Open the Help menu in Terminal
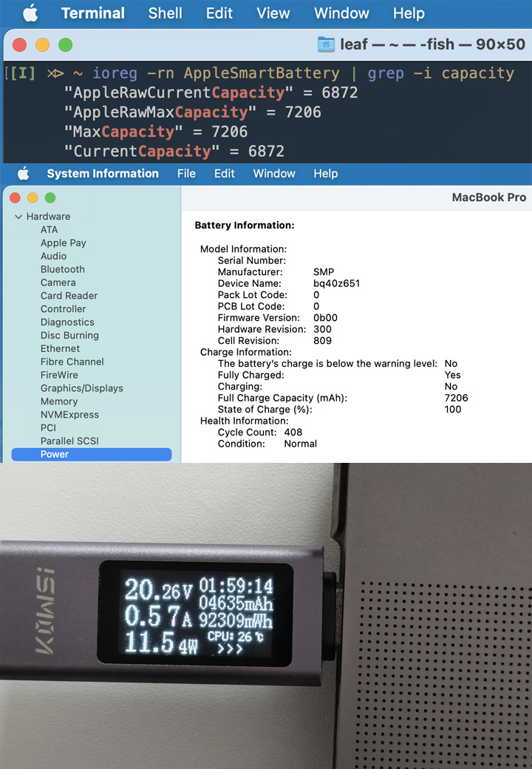Screen dimensions: 532x769 tap(409, 13)
